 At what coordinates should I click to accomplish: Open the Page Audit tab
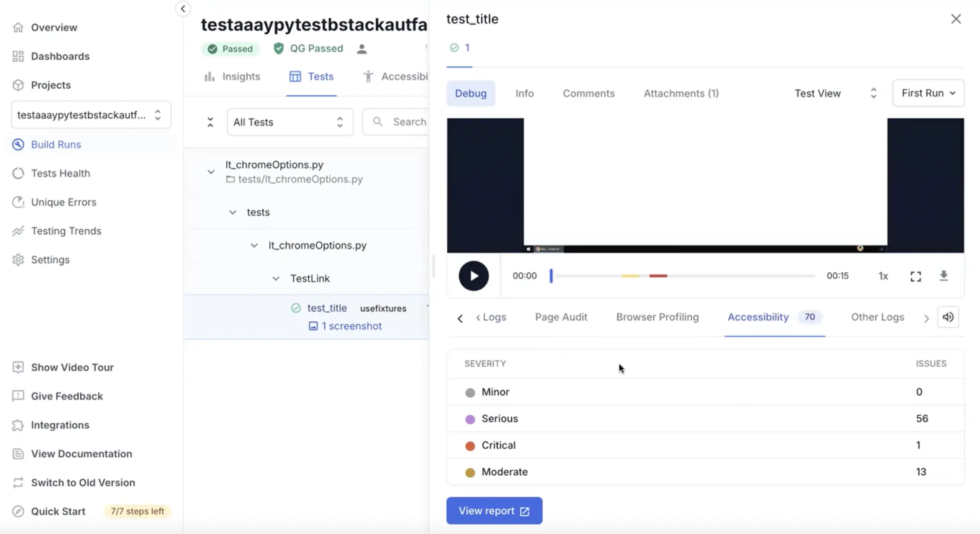561,317
